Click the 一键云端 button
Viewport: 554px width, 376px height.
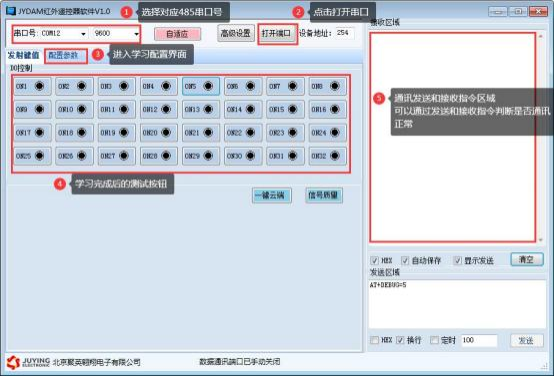coord(272,195)
